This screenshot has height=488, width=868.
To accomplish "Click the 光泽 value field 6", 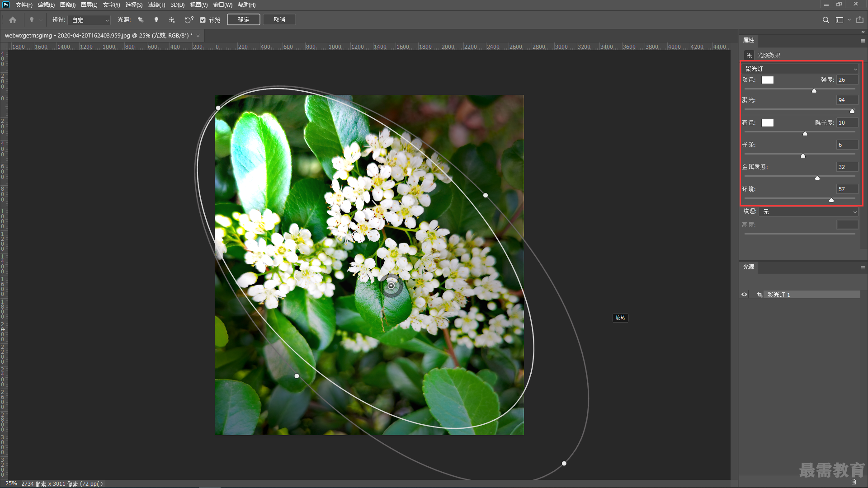I will tap(847, 145).
